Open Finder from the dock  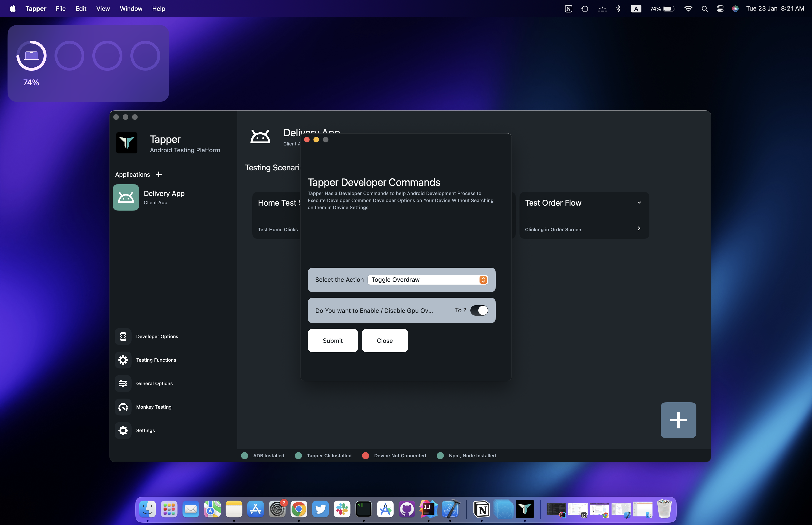[148, 509]
